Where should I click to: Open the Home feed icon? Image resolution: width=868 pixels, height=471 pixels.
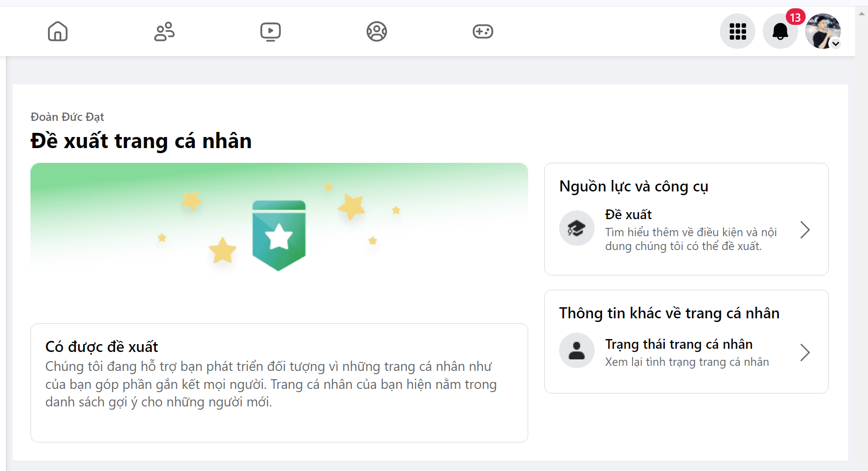(x=57, y=31)
